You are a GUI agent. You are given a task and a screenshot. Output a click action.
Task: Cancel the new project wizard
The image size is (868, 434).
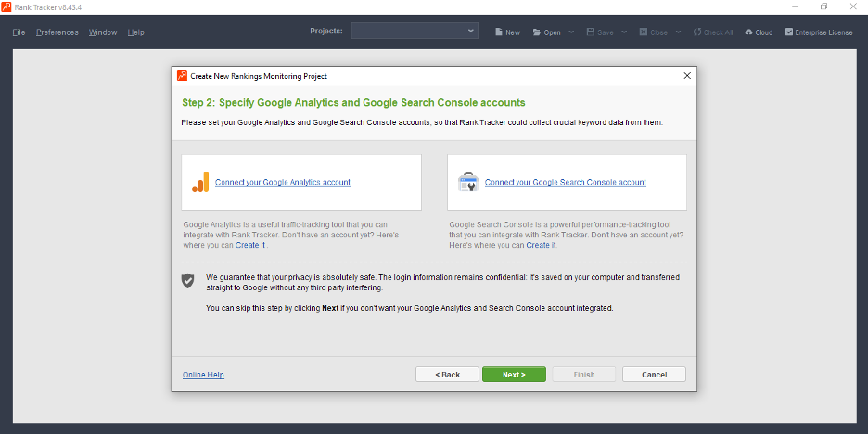(x=654, y=375)
